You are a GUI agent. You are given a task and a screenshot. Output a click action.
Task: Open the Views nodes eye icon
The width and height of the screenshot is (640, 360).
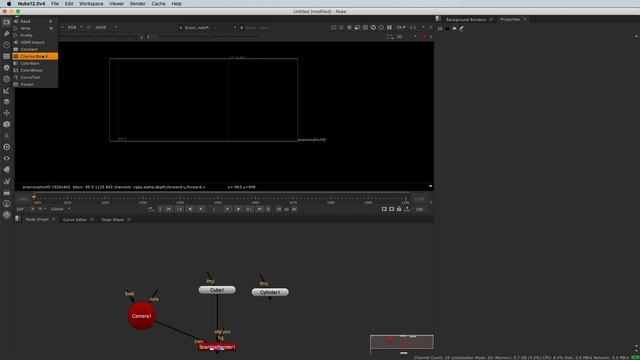[x=7, y=158]
